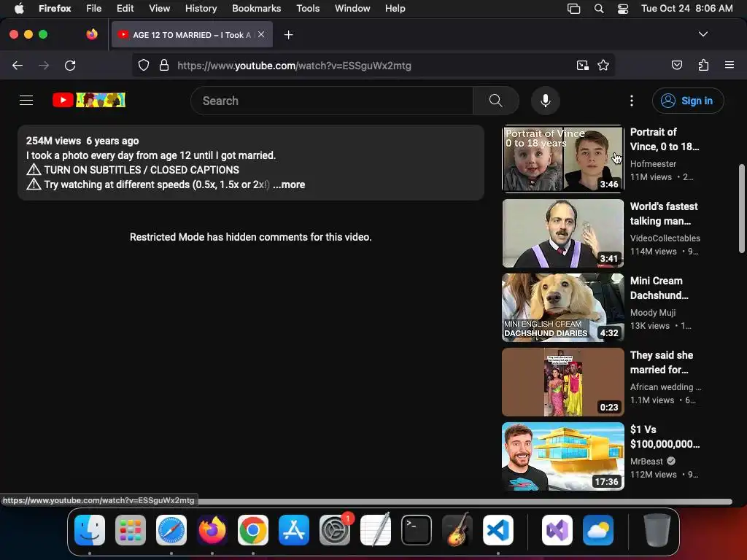This screenshot has width=747, height=560.
Task: Go back with the browser back arrow
Action: [x=18, y=66]
